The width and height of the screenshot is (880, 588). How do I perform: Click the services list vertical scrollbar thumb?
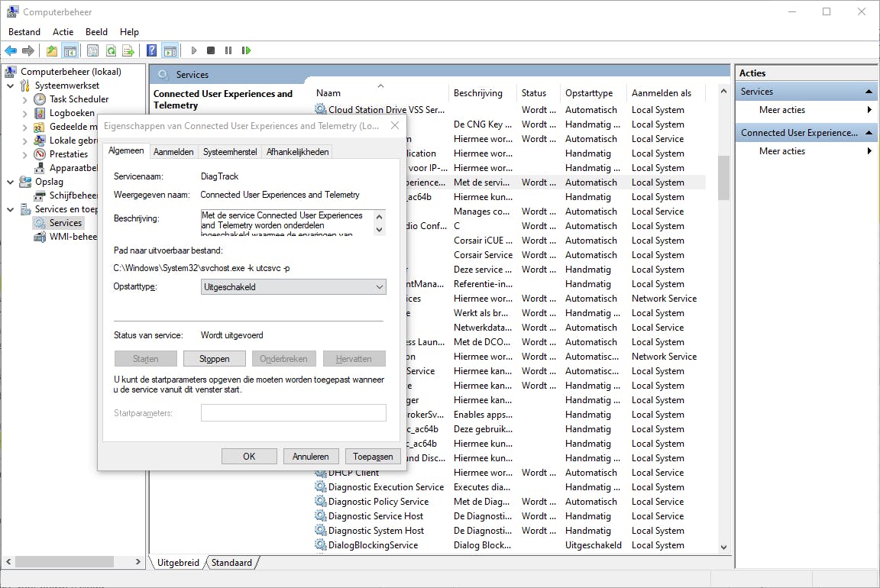click(x=723, y=177)
